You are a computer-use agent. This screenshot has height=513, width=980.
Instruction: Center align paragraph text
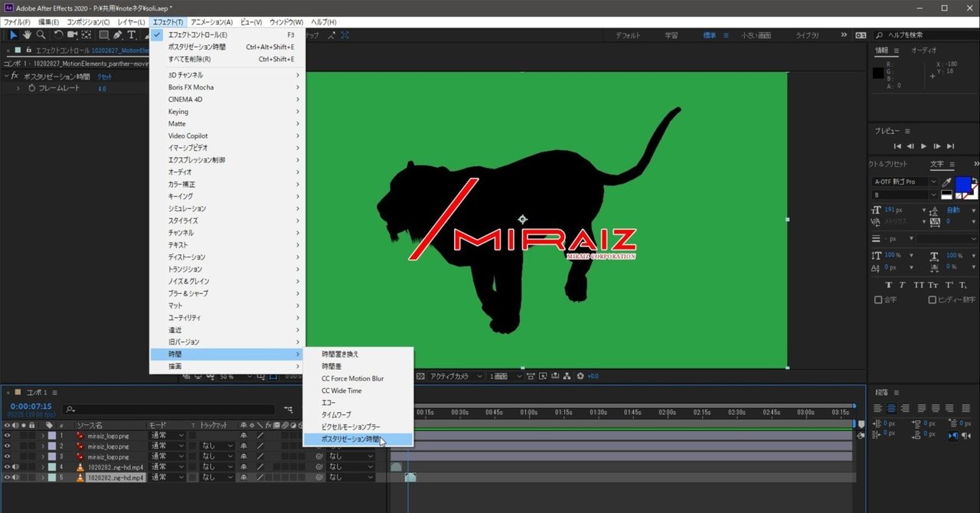click(x=892, y=408)
